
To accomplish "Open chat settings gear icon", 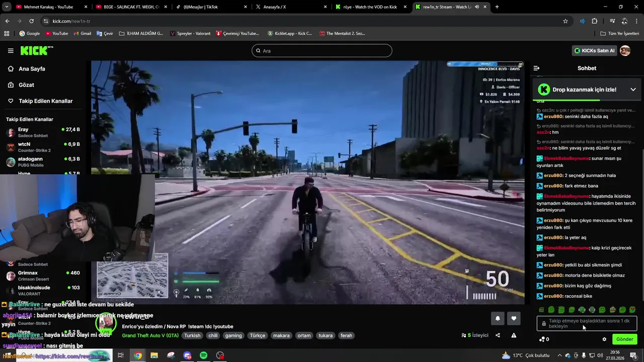I will pyautogui.click(x=604, y=339).
